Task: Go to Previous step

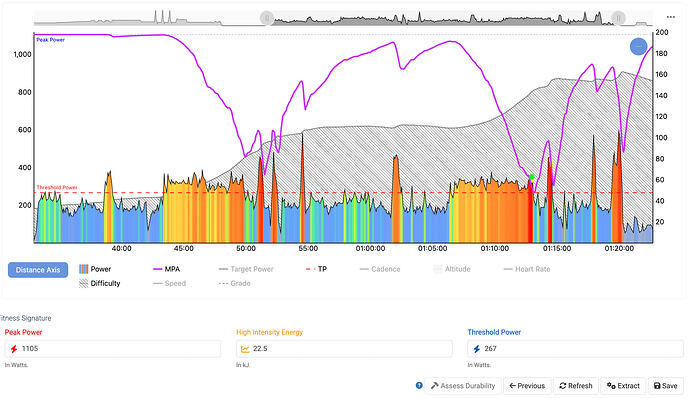Action: (527, 386)
